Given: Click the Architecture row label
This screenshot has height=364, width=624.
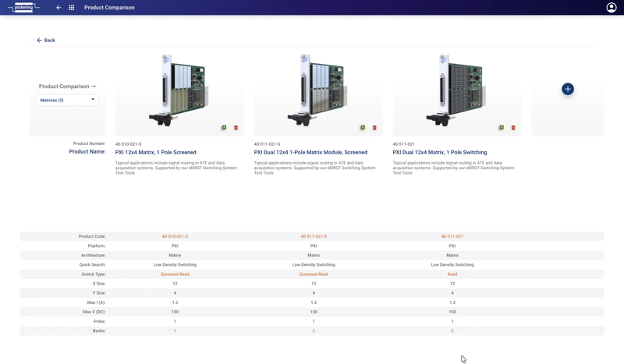Looking at the screenshot, I should pos(94,256).
